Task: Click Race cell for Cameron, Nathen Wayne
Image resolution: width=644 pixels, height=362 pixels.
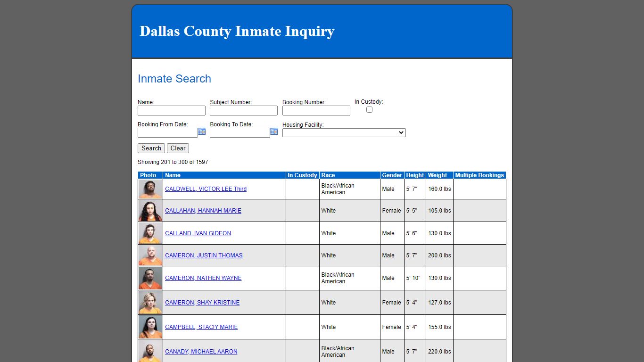Action: (x=350, y=278)
